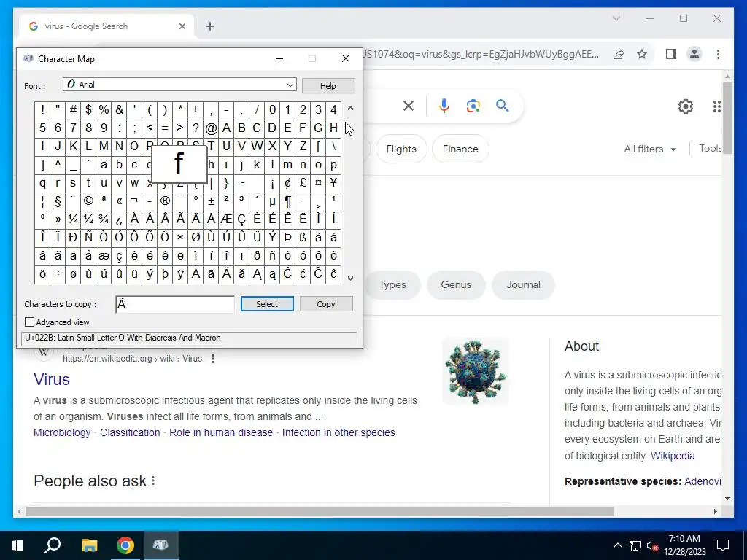Select the section sign § character
The height and width of the screenshot is (560, 747).
coord(58,201)
